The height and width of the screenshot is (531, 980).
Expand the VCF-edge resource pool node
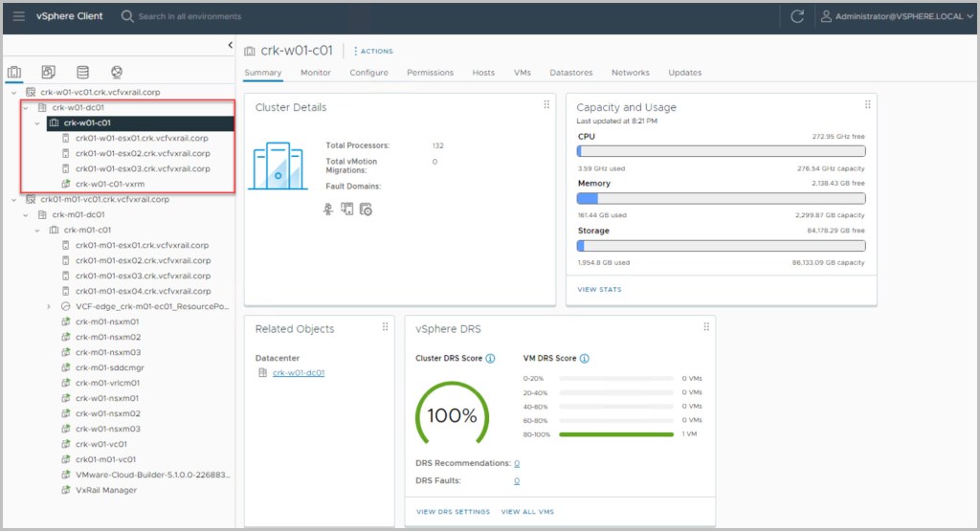[49, 306]
